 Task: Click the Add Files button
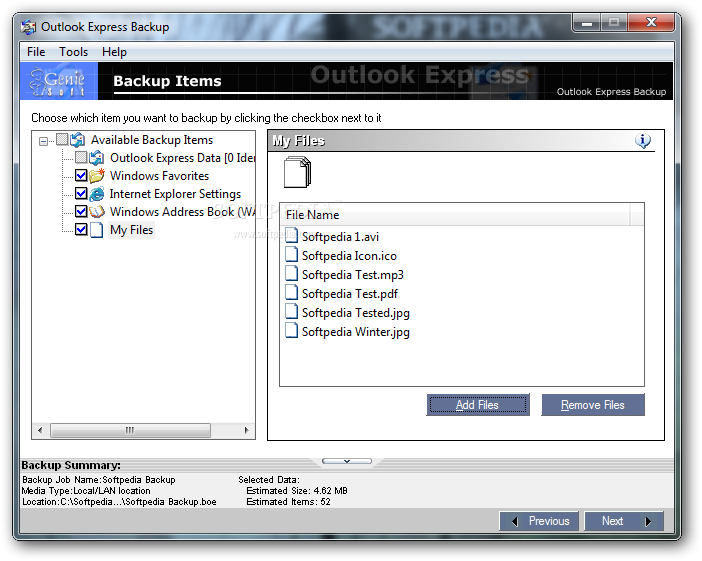pos(478,405)
